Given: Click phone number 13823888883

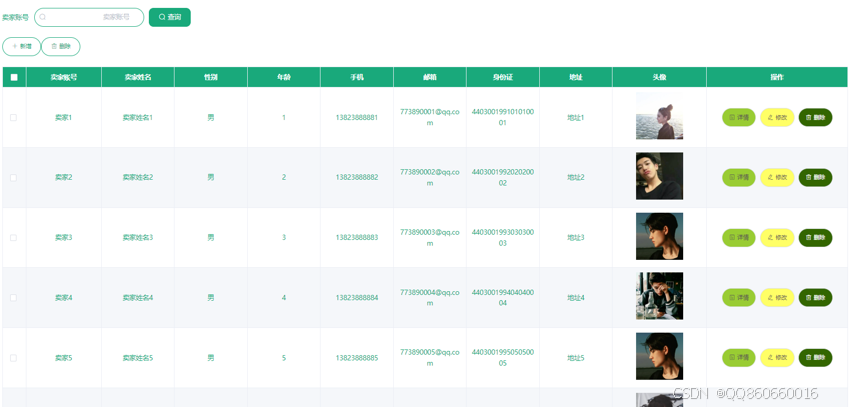Looking at the screenshot, I should [357, 238].
